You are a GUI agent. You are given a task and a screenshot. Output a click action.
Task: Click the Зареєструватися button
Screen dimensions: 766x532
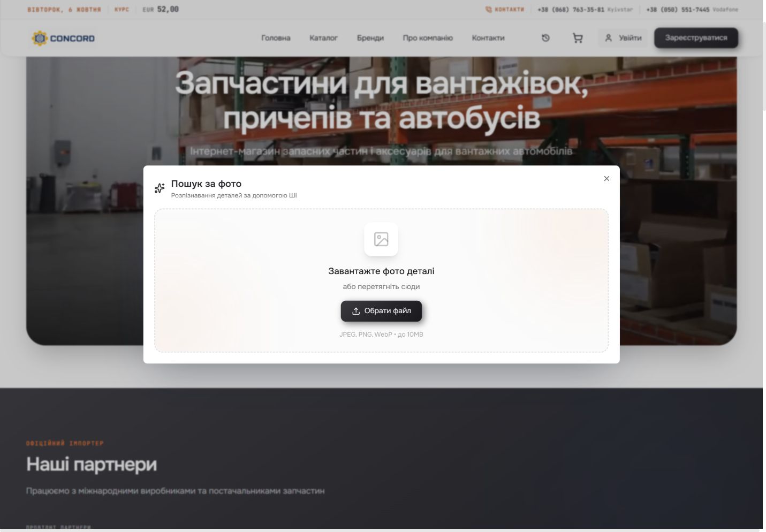[x=696, y=38]
